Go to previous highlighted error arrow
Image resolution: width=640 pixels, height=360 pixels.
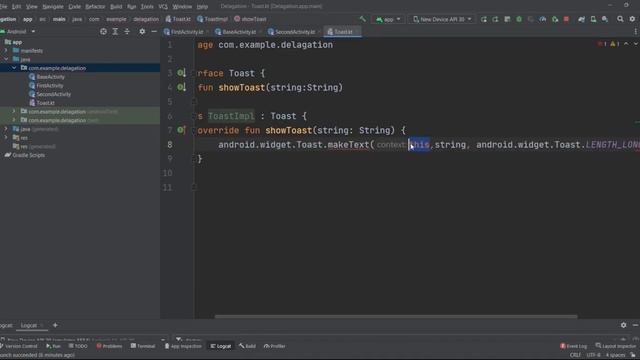click(x=626, y=44)
